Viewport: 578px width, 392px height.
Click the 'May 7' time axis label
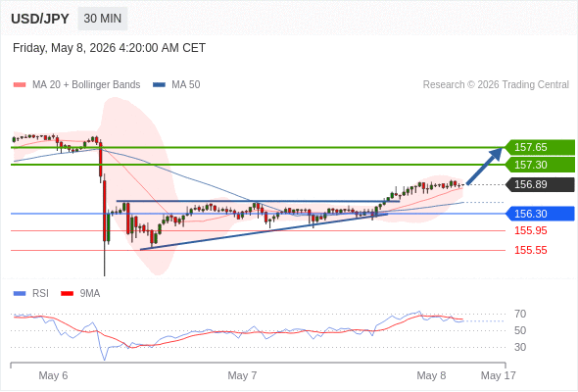pos(242,375)
